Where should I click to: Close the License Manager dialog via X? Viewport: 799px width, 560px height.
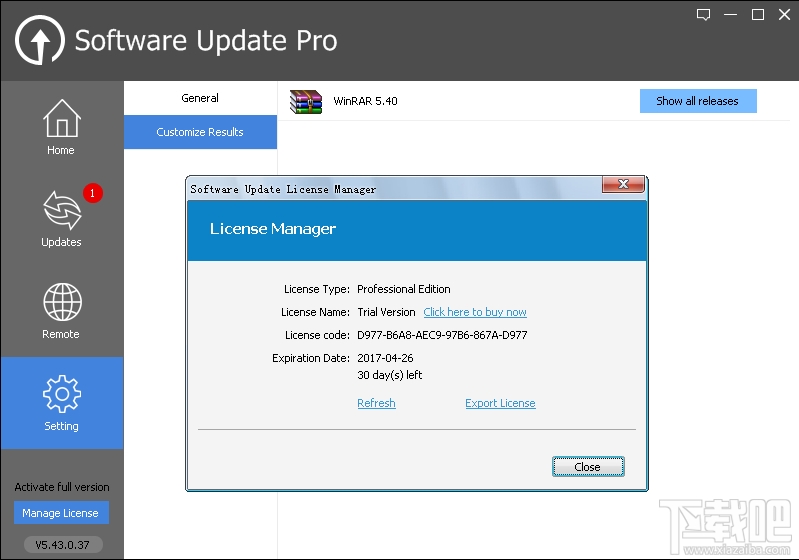coord(623,184)
